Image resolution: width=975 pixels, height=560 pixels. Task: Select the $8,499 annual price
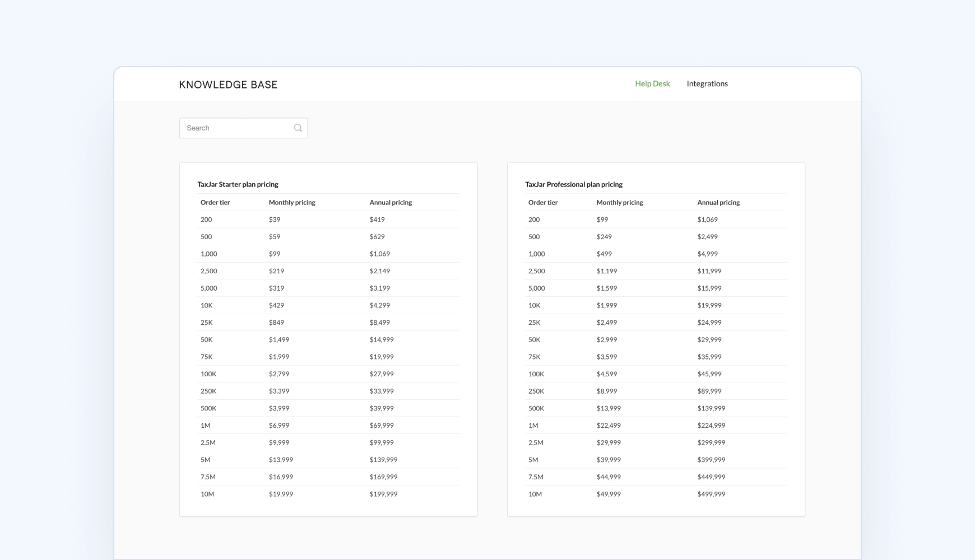[x=380, y=323]
